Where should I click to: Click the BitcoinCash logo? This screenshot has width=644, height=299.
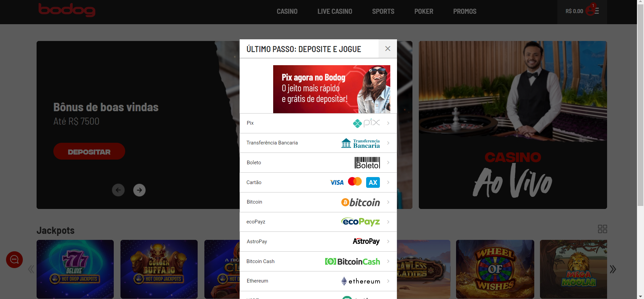point(352,261)
